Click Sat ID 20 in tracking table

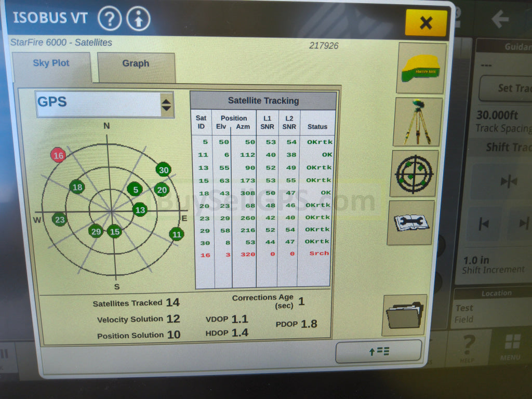(204, 206)
